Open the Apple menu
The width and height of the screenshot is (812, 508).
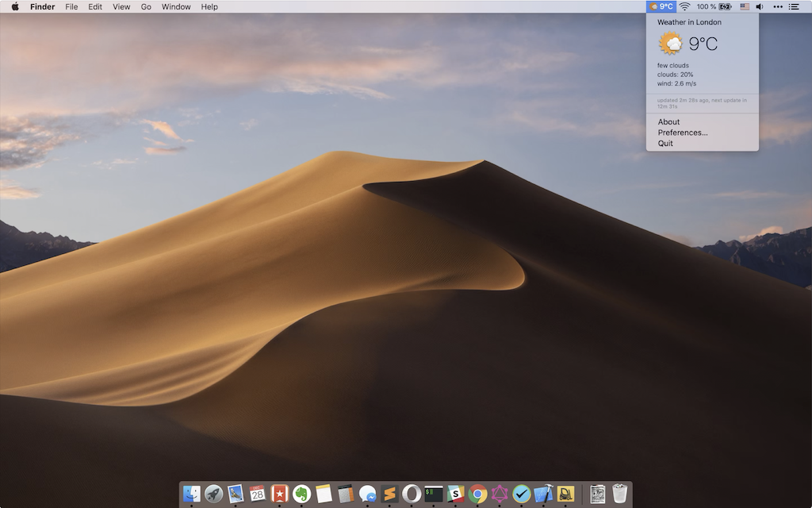click(x=15, y=6)
